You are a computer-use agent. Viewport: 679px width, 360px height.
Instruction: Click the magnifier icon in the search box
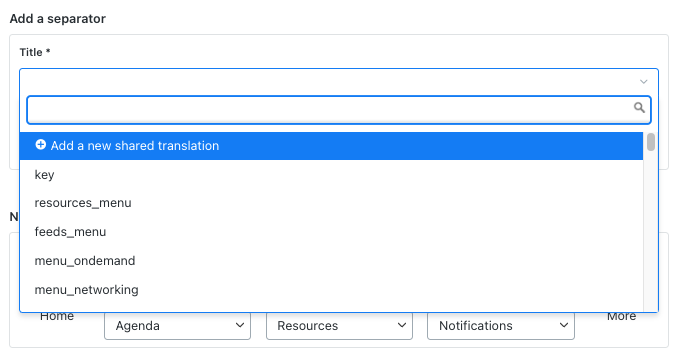639,107
